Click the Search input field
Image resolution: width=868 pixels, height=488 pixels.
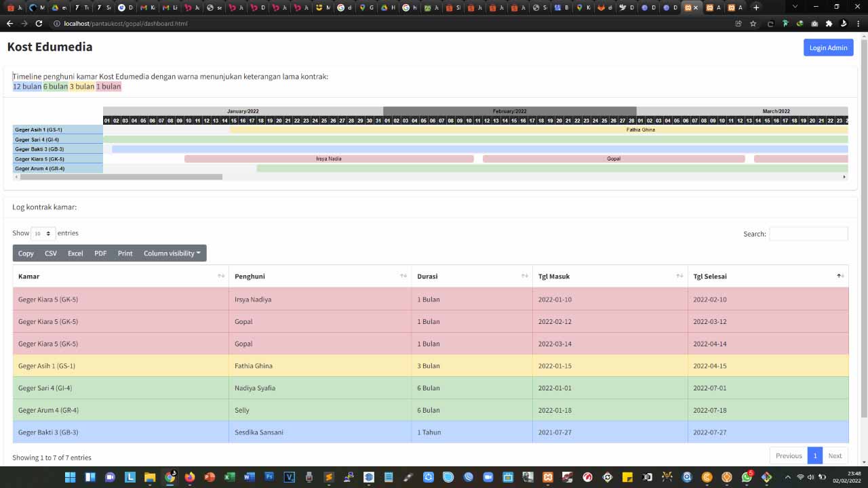pyautogui.click(x=808, y=234)
